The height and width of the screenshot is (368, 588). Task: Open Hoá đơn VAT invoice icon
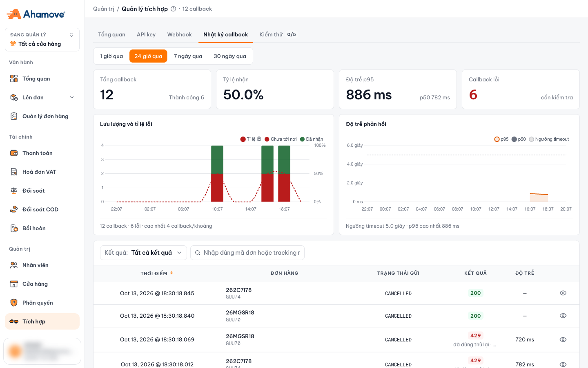[14, 172]
